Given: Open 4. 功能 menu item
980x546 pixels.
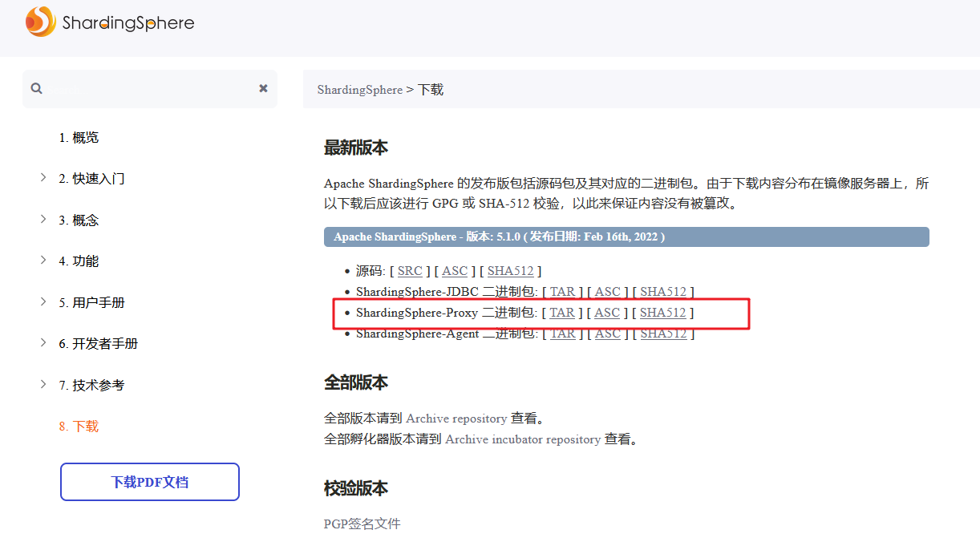Looking at the screenshot, I should click(x=79, y=261).
